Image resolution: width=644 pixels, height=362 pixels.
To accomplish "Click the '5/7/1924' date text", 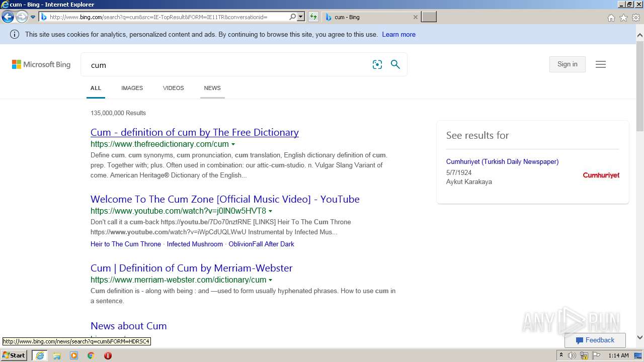I will point(459,172).
